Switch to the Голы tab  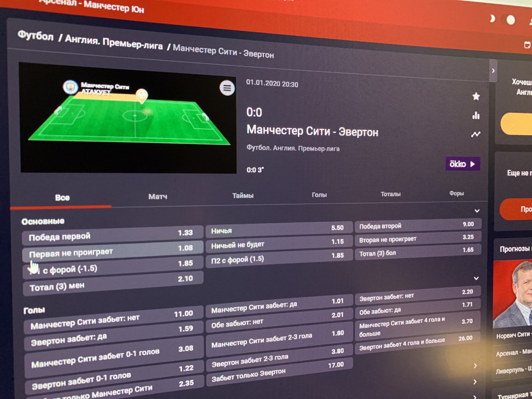[x=319, y=195]
